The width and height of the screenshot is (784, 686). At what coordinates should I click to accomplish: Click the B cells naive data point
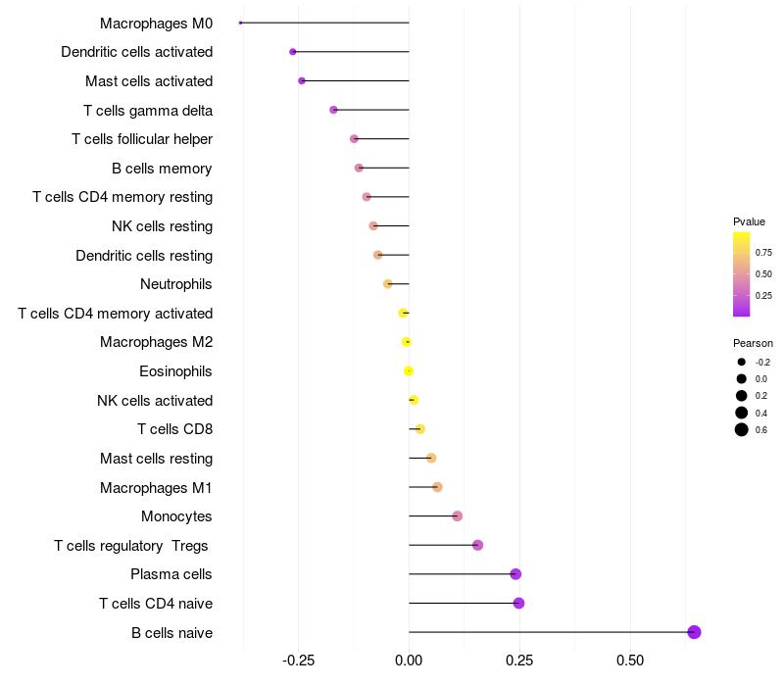(x=694, y=632)
